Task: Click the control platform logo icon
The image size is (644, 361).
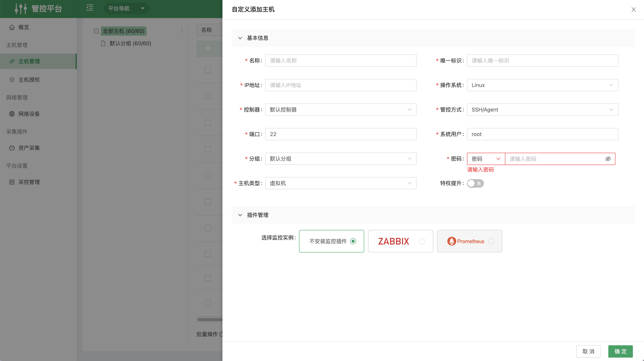Action: click(21, 9)
